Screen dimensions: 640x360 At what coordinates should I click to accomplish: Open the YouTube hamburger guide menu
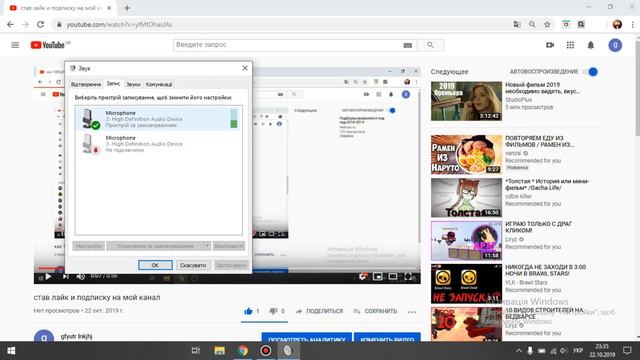(x=15, y=45)
